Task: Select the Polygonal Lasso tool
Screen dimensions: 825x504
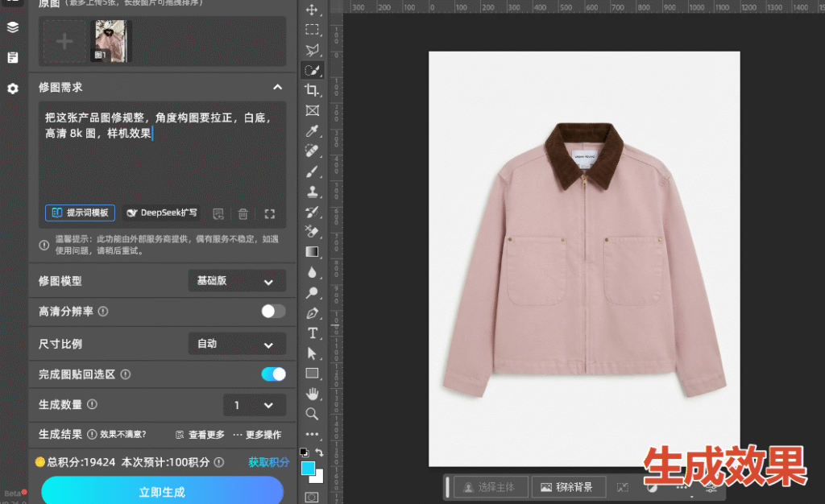Action: click(312, 50)
